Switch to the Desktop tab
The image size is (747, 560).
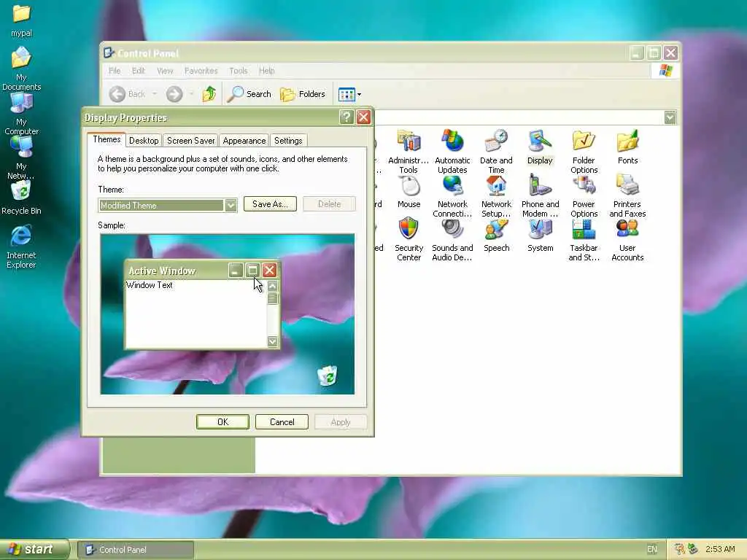144,141
